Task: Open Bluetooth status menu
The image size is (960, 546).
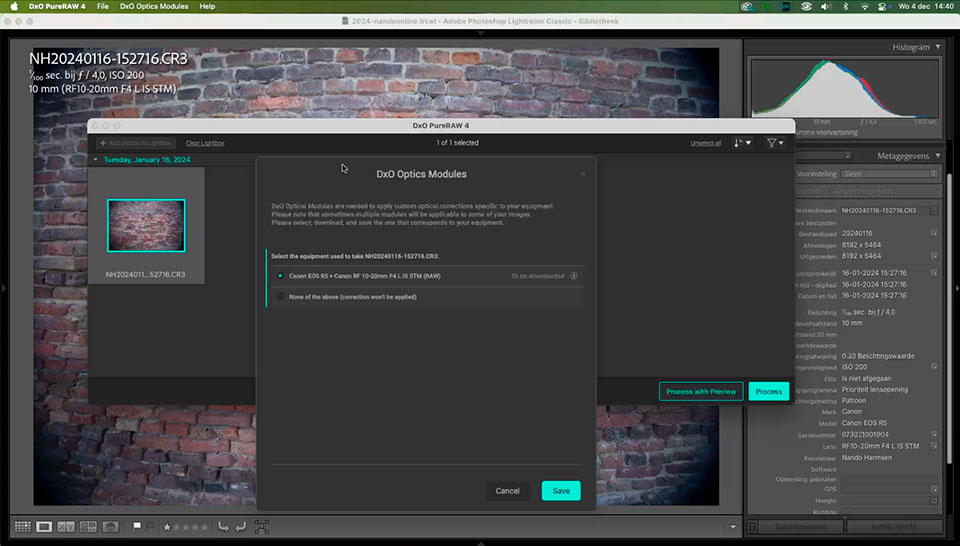Action: (x=846, y=6)
